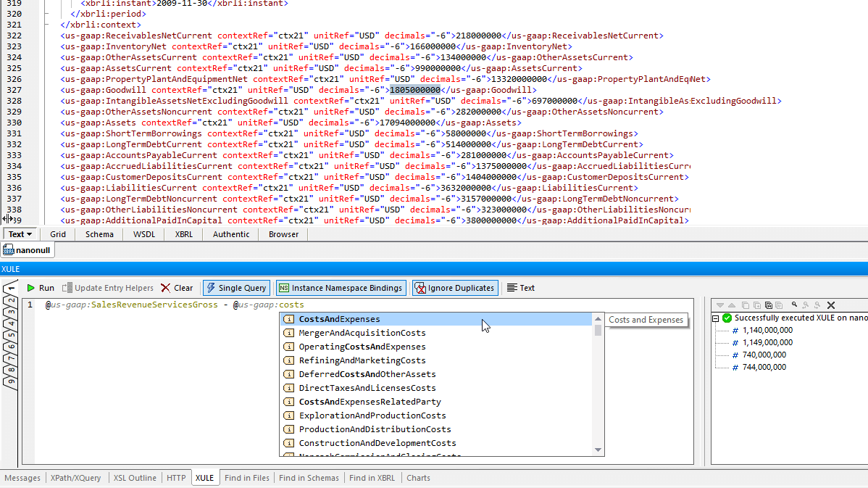This screenshot has width=868, height=488.
Task: Toggle Instance Namespace Bindings
Action: (x=340, y=288)
